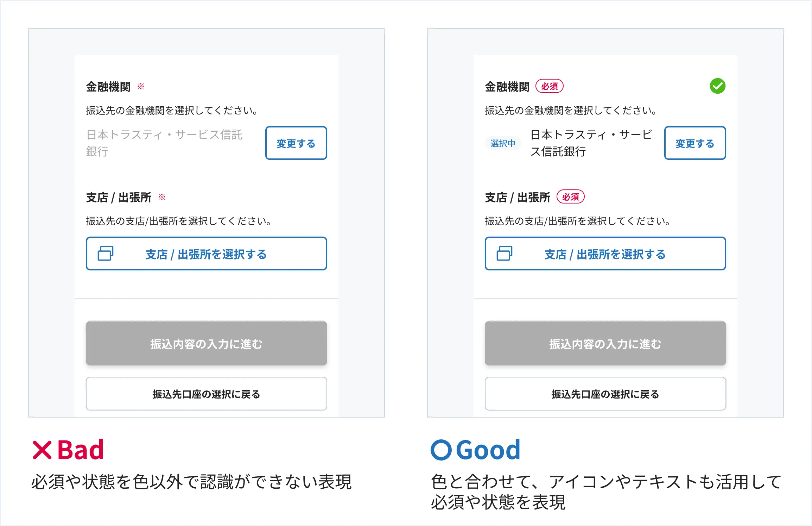Click the 選択中 status badge
812x526 pixels.
tap(503, 143)
